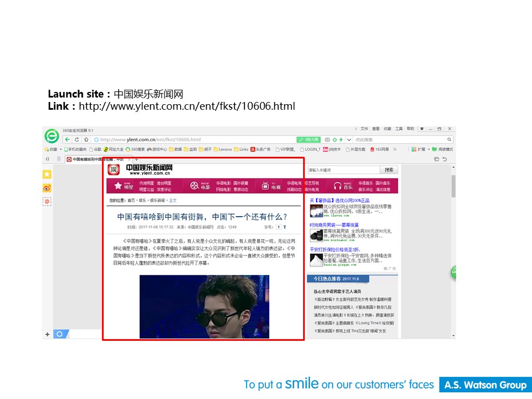Click the browser back arrow button
Viewport: 532px width, 399px height.
(68, 140)
